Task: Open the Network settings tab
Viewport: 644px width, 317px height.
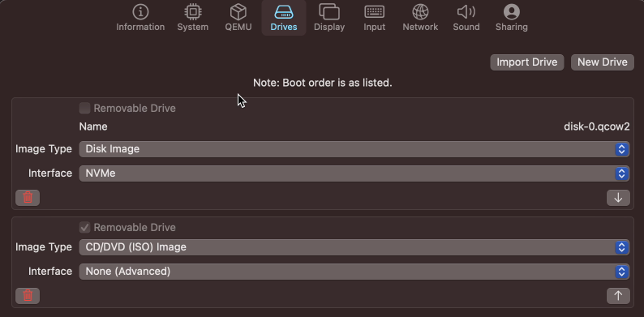Action: [420, 19]
